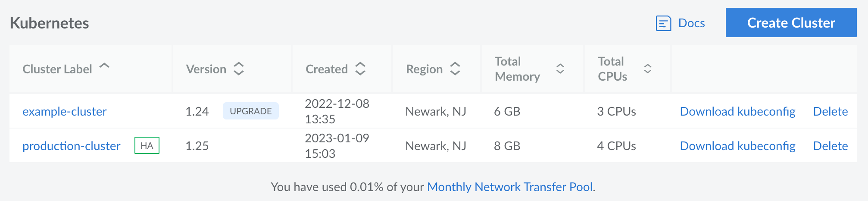Open Monthly Network Transfer Pool link
Image resolution: width=868 pixels, height=201 pixels.
click(510, 187)
